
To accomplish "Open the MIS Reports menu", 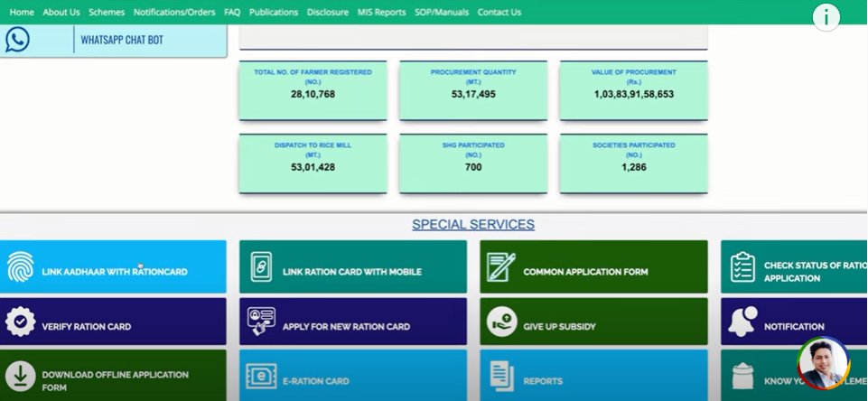I will coord(381,13).
